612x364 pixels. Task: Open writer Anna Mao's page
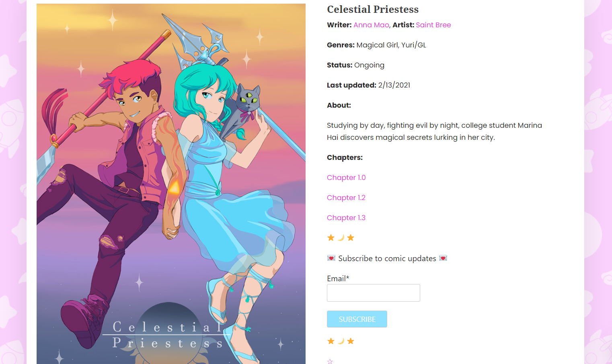371,25
